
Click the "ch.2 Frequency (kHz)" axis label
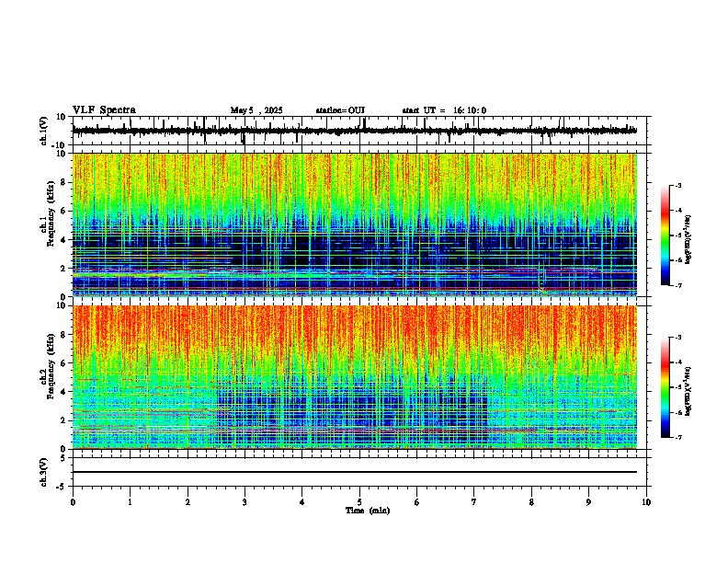(x=48, y=366)
